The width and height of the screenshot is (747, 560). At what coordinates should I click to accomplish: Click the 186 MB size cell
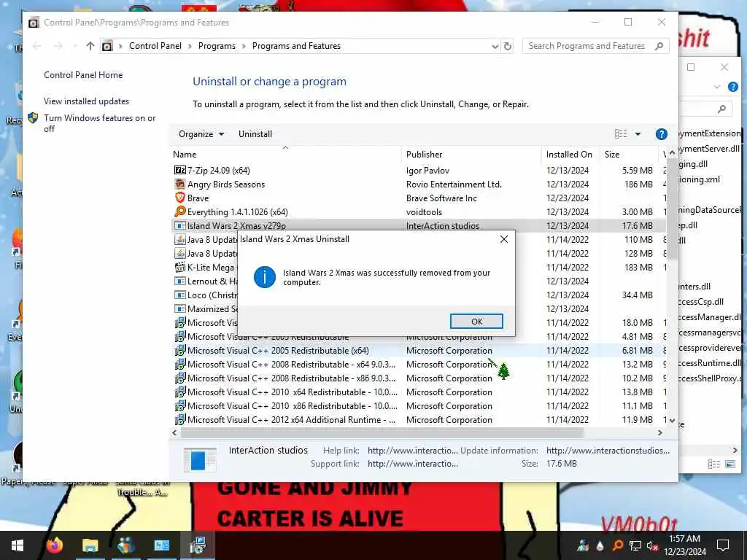coord(638,184)
